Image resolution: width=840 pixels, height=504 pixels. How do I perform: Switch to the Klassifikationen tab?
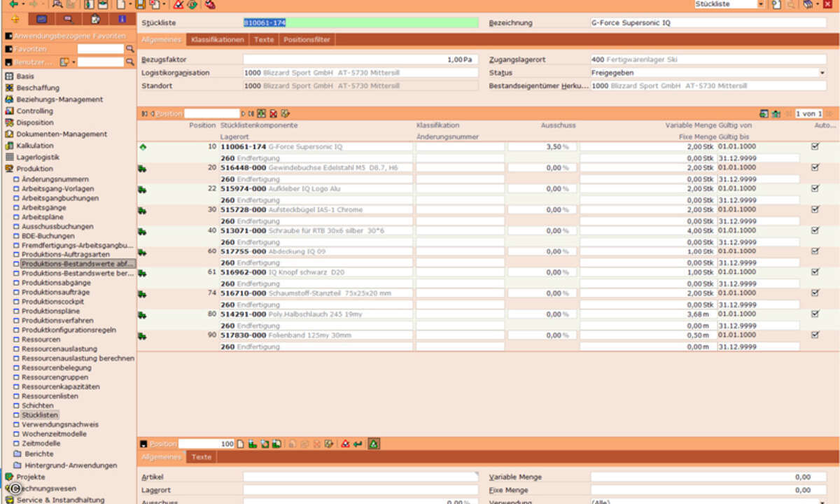click(x=218, y=40)
